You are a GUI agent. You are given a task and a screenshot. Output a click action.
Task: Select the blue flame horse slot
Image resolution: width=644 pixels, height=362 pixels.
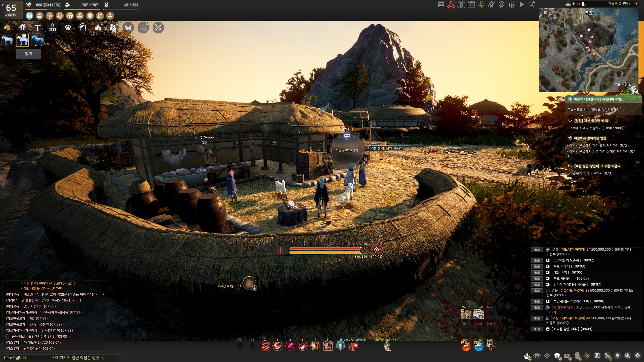click(37, 40)
